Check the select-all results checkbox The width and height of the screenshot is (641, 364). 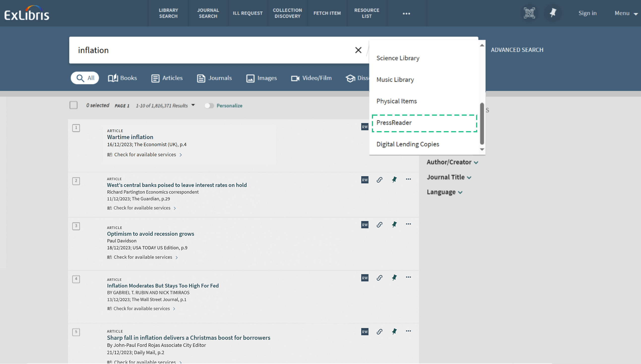73,105
